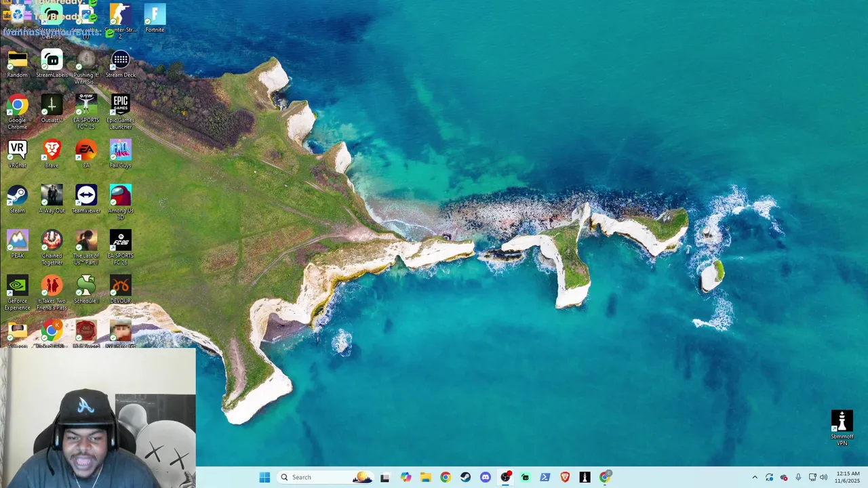
Task: Launch The Last of Us Part I icon
Action: point(86,247)
